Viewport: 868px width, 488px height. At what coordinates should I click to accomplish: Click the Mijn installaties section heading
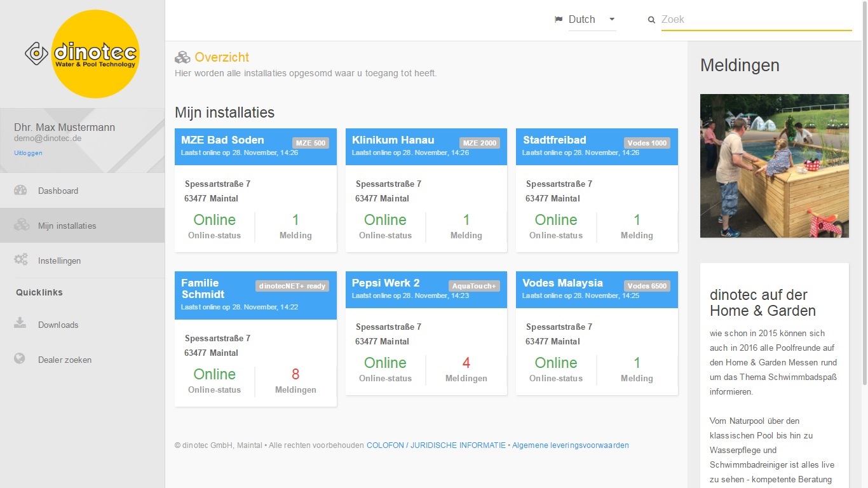click(225, 113)
